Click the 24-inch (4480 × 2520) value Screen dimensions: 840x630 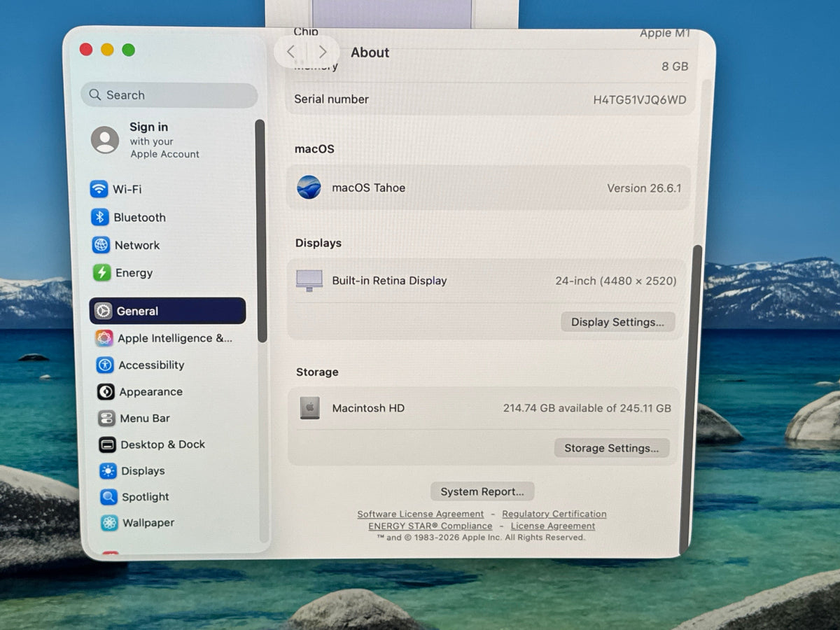pos(616,281)
